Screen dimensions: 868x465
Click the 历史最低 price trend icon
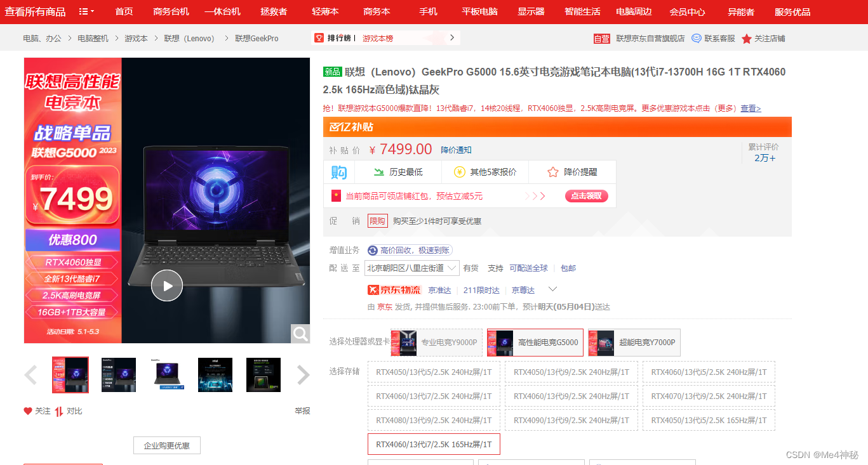[379, 172]
